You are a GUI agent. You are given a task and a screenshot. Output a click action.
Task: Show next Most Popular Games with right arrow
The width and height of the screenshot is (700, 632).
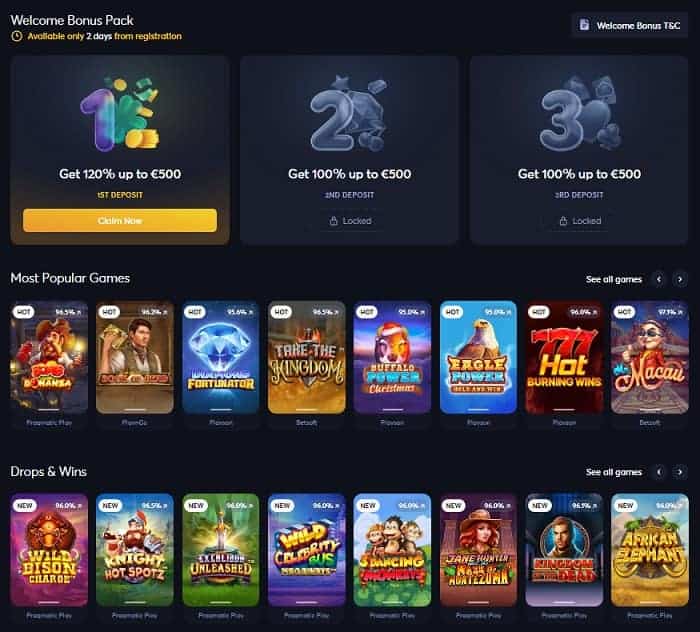[x=680, y=279]
